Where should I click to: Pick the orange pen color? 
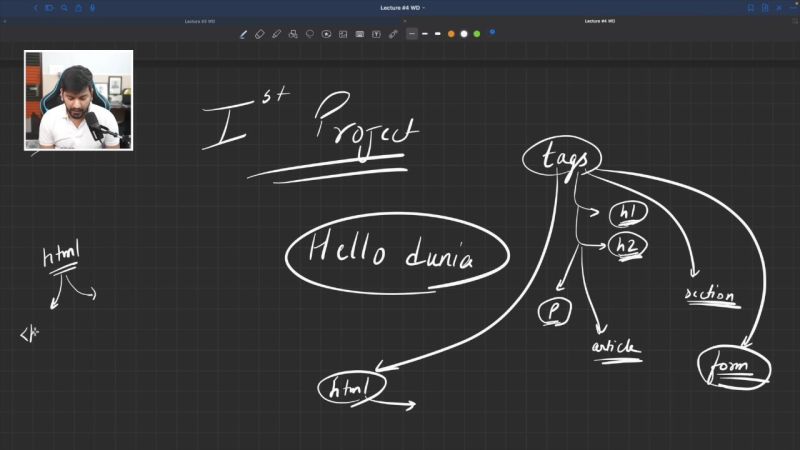pos(451,34)
